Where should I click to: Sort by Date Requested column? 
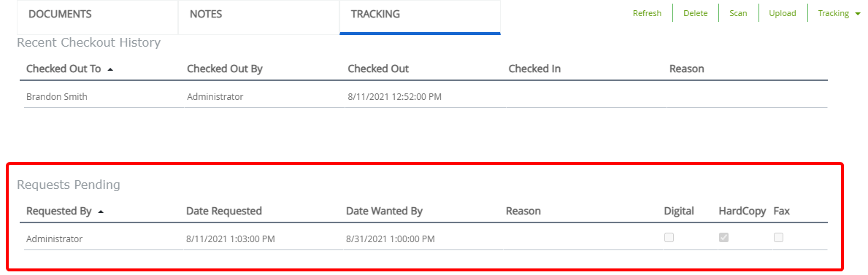click(x=224, y=211)
